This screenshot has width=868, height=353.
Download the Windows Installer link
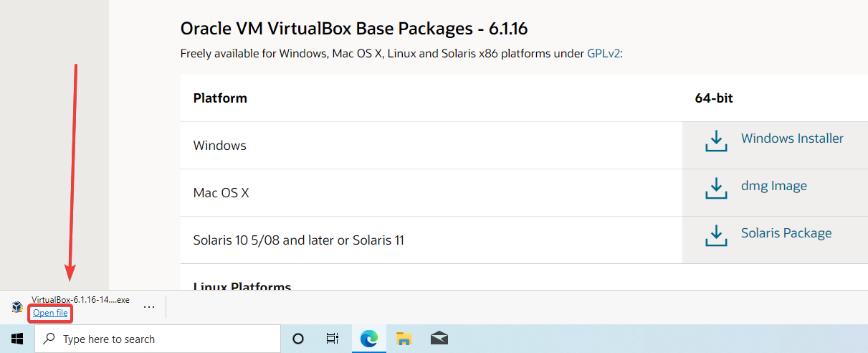(792, 138)
